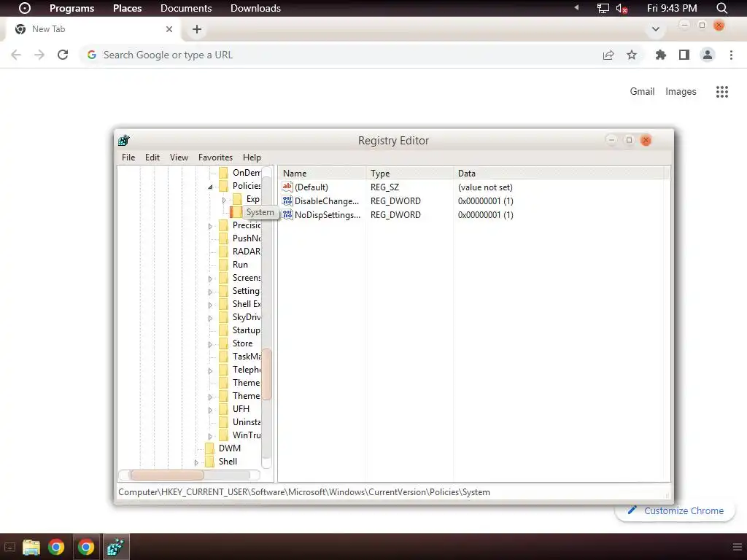Open Chrome three-dot menu
The height and width of the screenshot is (560, 747).
pos(731,55)
